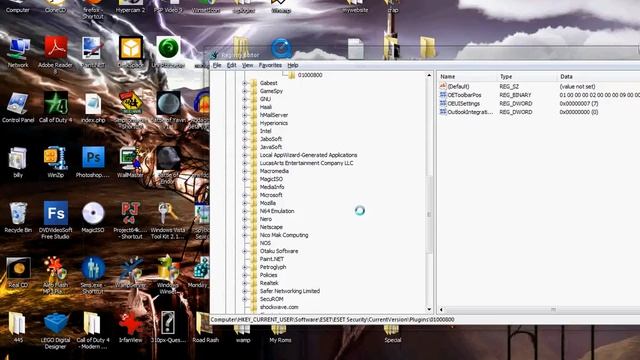Open Windows Vista Tool Kit icon
The image size is (640, 360).
point(168,213)
